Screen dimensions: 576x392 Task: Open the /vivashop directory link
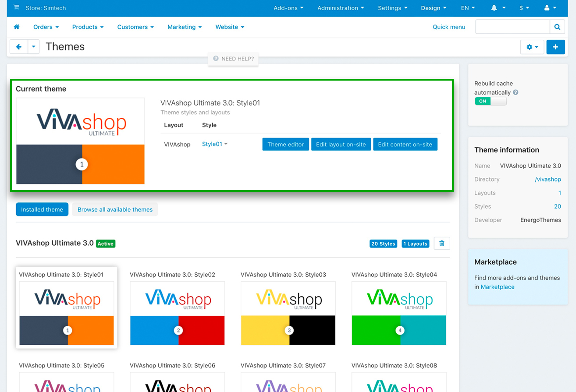[548, 179]
